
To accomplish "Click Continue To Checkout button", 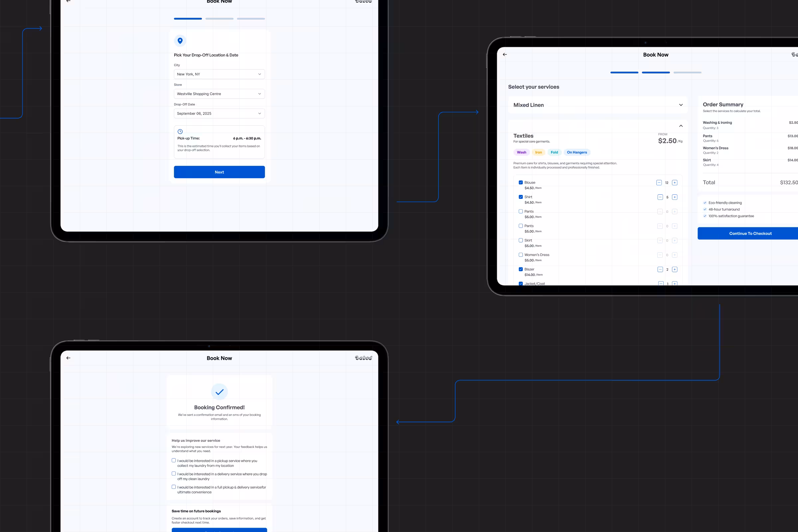I will [x=750, y=233].
